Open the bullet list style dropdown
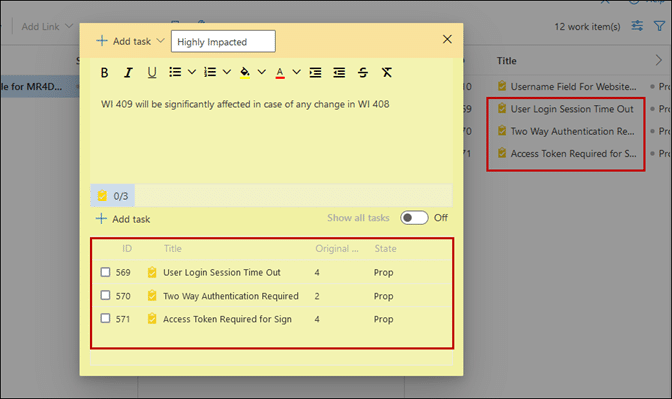Screen dimensions: 672x399 pos(192,72)
